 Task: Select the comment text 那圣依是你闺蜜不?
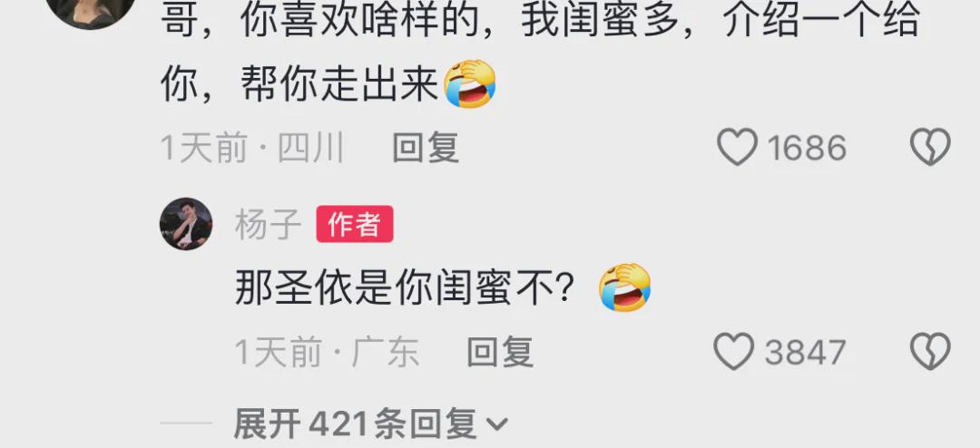point(404,288)
